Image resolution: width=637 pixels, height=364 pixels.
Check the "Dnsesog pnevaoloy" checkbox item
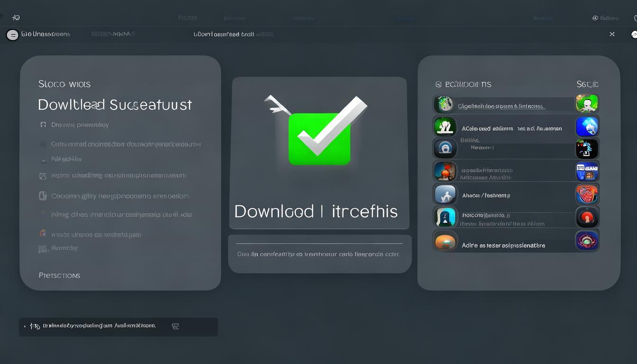(x=43, y=125)
